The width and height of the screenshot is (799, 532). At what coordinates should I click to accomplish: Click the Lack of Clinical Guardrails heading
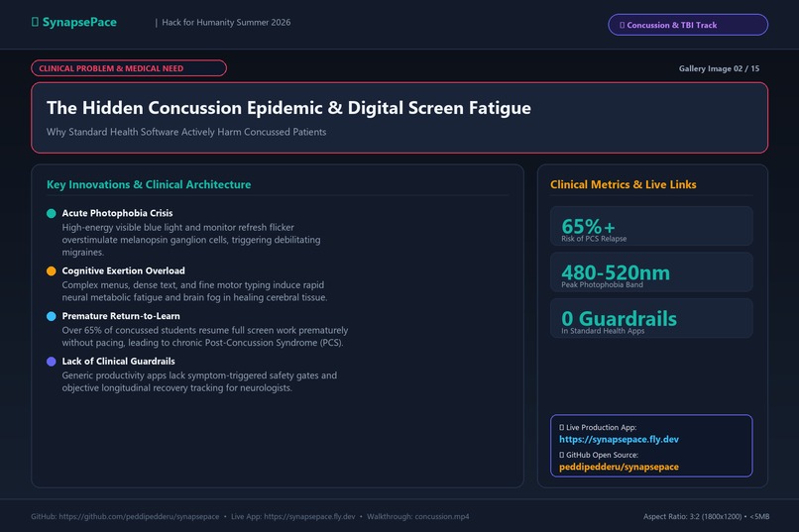118,362
